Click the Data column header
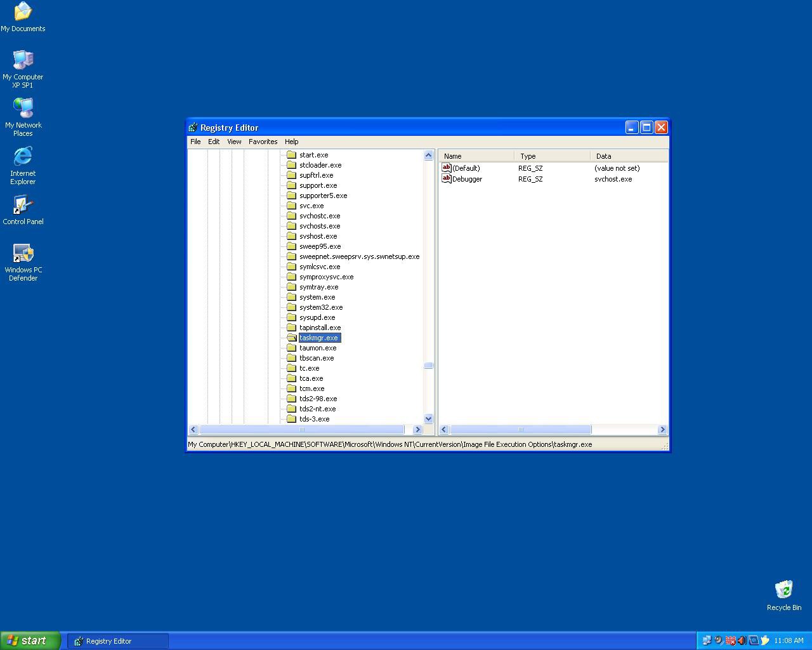Image resolution: width=812 pixels, height=650 pixels. tap(628, 156)
